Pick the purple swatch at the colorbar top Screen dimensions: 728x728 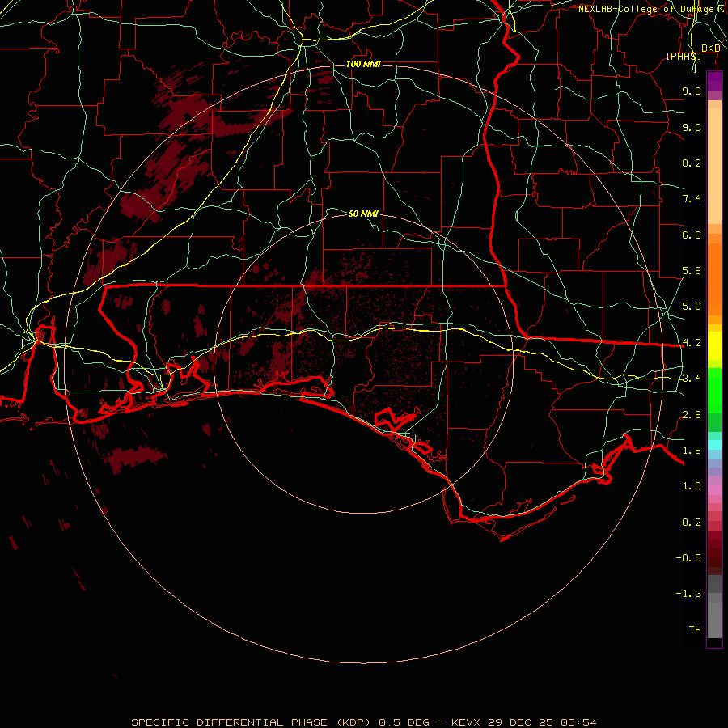tap(714, 81)
